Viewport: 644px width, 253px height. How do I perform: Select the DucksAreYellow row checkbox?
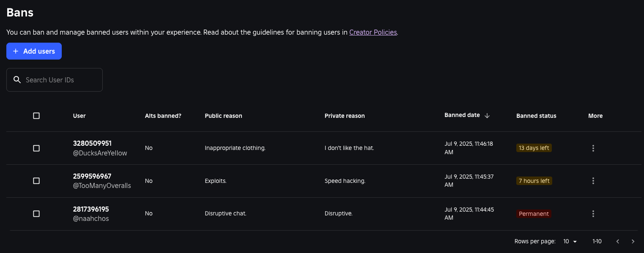point(36,148)
